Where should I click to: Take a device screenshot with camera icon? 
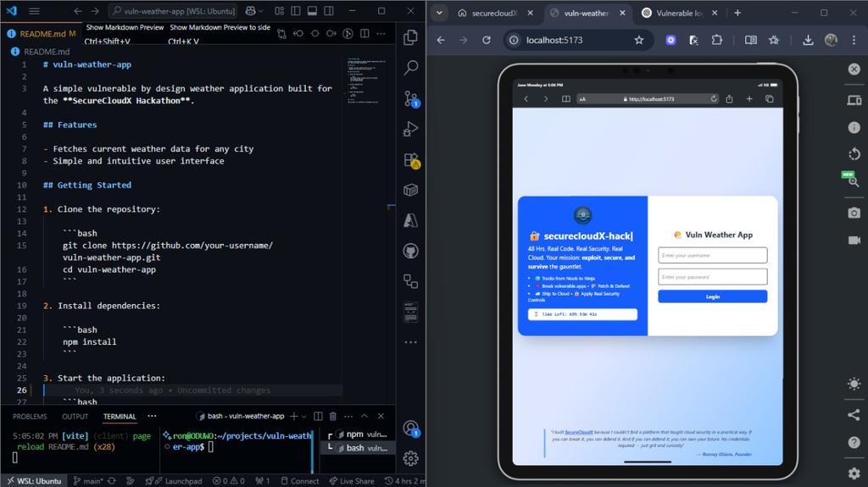click(854, 213)
